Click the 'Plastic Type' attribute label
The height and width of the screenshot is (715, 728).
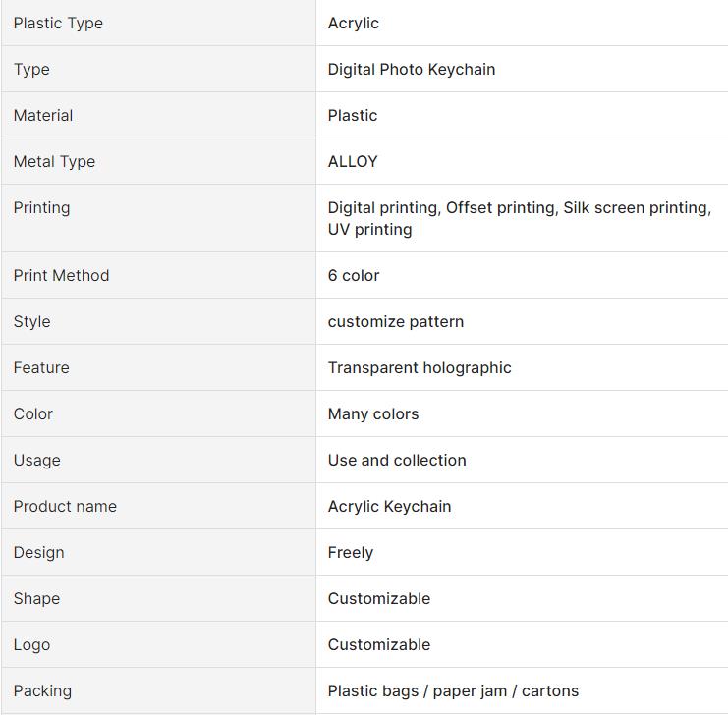(58, 23)
